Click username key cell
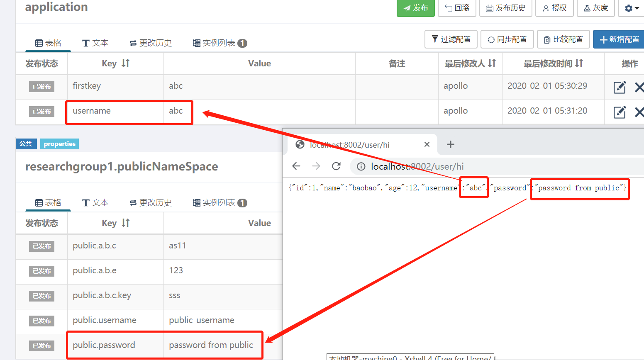The height and width of the screenshot is (360, 644). pos(115,112)
